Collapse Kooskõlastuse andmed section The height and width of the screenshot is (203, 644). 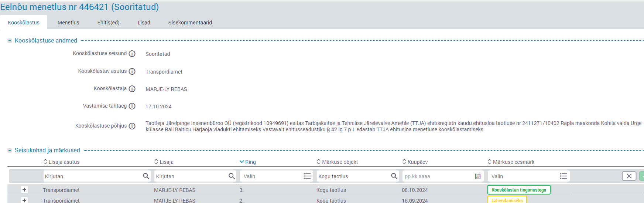(x=10, y=41)
